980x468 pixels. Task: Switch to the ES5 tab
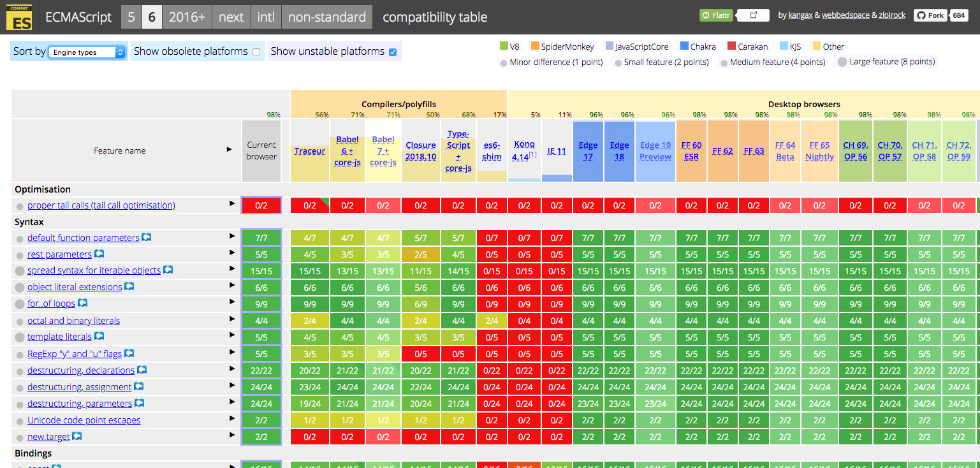point(131,17)
